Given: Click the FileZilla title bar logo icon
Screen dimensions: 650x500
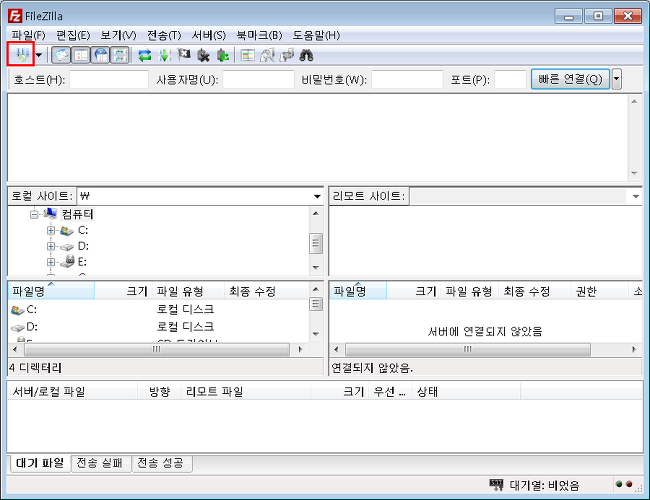Looking at the screenshot, I should pos(15,16).
